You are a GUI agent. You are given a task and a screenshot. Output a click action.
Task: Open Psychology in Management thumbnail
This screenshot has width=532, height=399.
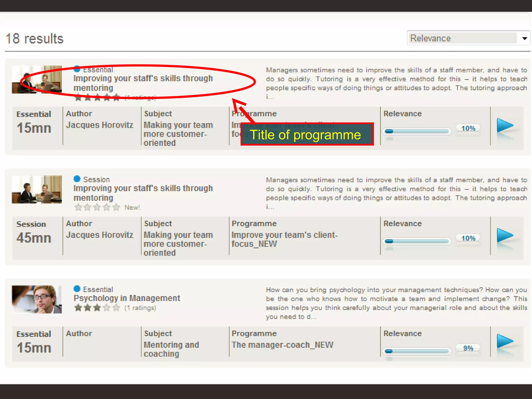(37, 299)
